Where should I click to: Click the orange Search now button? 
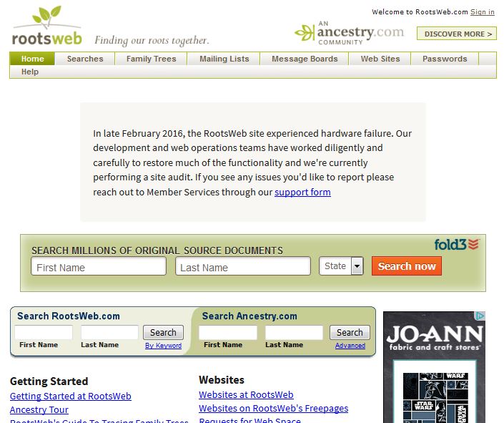407,266
